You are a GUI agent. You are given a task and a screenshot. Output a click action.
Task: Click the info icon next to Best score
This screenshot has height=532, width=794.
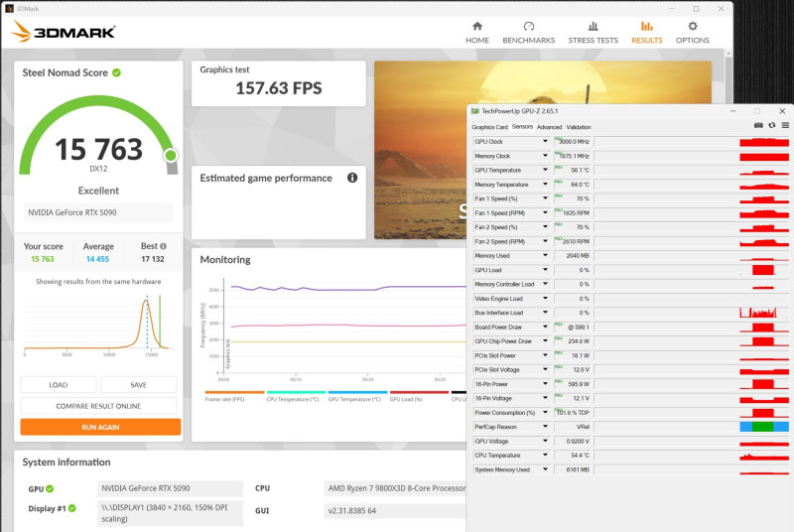(x=163, y=246)
